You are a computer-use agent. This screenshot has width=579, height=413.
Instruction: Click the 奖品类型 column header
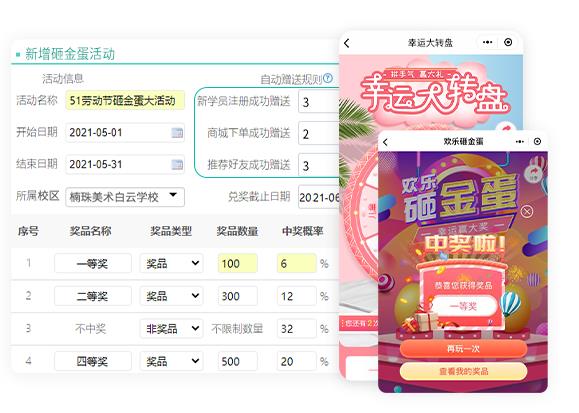tap(171, 231)
